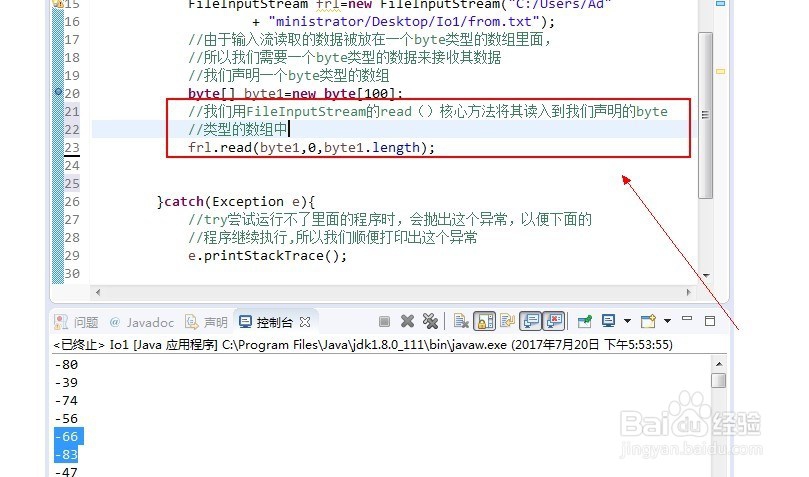Click the e.printStackTrace(); line
809x477 pixels.
click(267, 256)
